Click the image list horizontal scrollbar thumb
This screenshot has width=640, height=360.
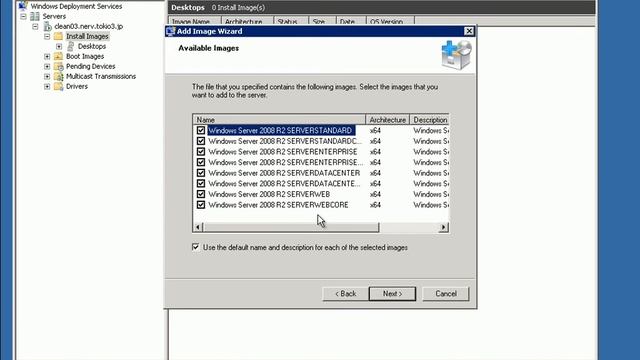pos(291,227)
